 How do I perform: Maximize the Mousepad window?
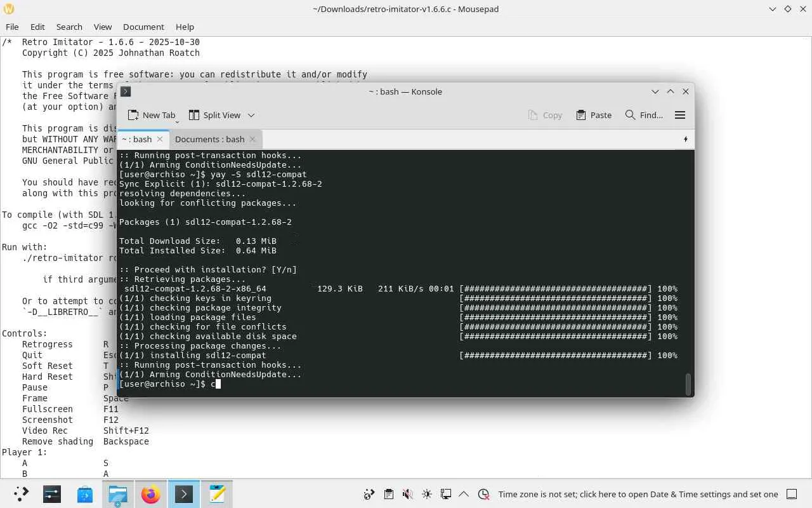(x=787, y=9)
